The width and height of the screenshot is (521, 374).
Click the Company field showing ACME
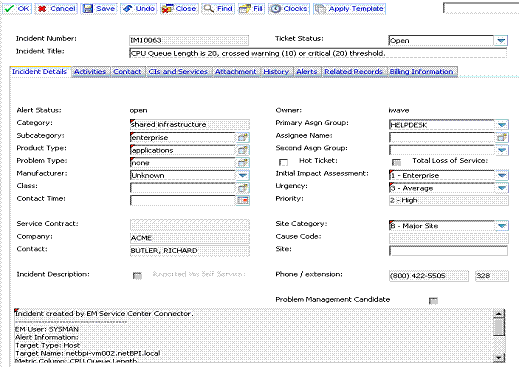pos(189,238)
